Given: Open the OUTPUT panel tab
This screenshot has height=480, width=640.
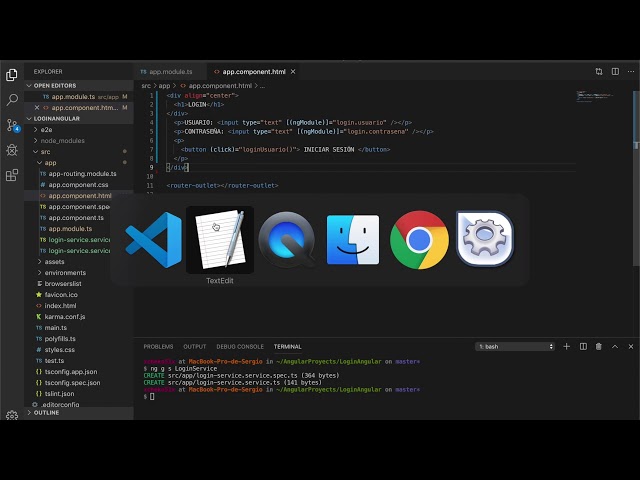Looking at the screenshot, I should tap(195, 347).
